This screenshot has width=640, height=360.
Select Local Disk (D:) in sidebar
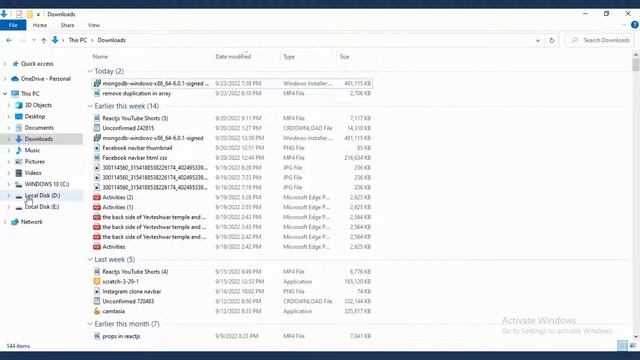(42, 196)
